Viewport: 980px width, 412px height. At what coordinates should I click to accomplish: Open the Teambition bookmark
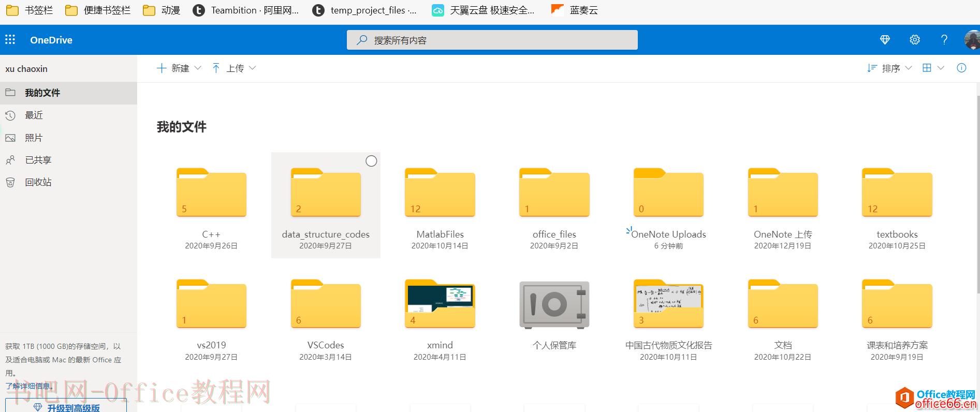click(246, 10)
